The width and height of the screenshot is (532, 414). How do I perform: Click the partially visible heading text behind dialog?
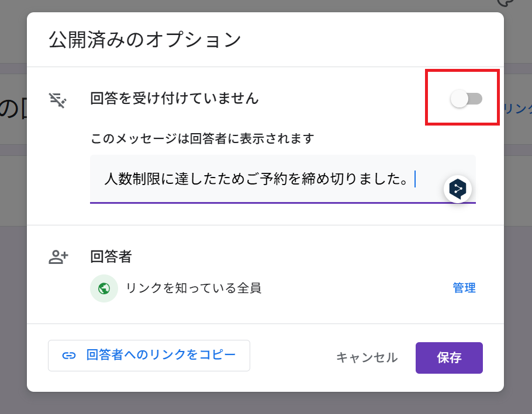coord(13,109)
